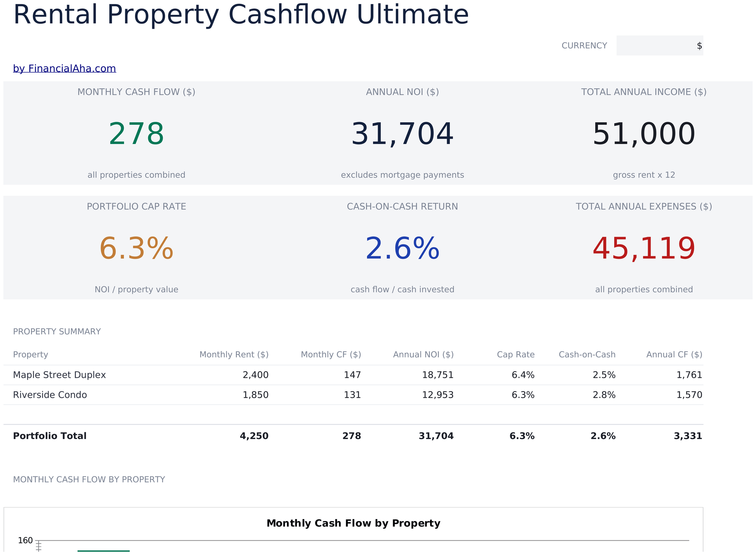
Task: Click the Cash-on-Cash column header
Action: click(x=587, y=355)
